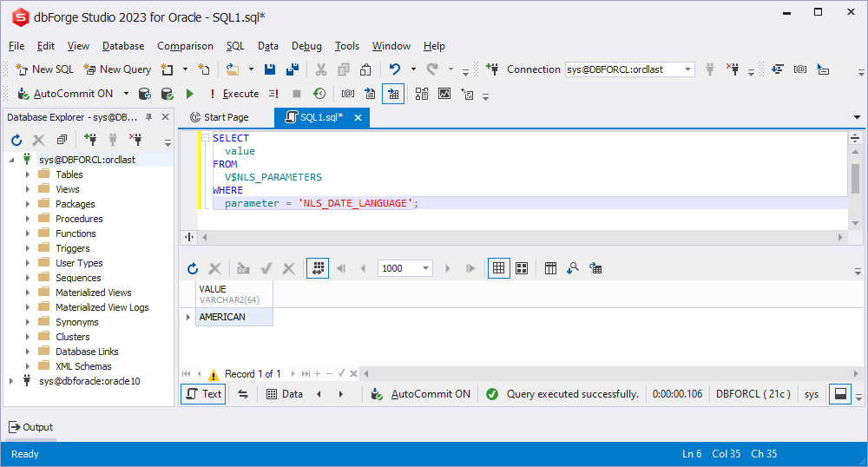The width and height of the screenshot is (868, 467).
Task: Open the tab list dropdown arrow
Action: coord(857,117)
